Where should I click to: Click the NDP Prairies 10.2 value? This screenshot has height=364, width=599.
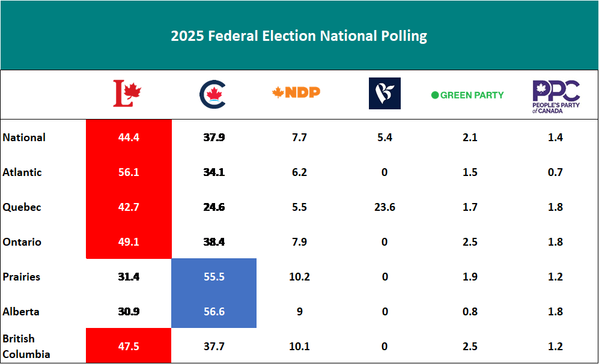[x=299, y=277]
